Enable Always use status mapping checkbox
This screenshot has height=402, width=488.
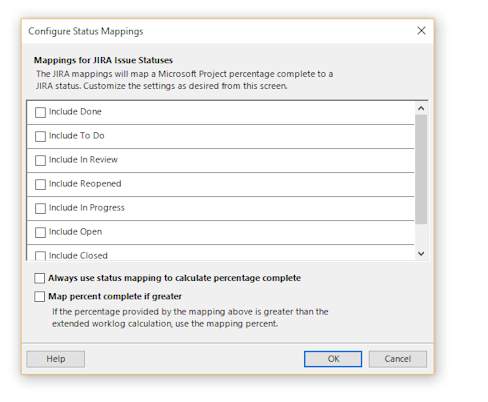point(39,278)
